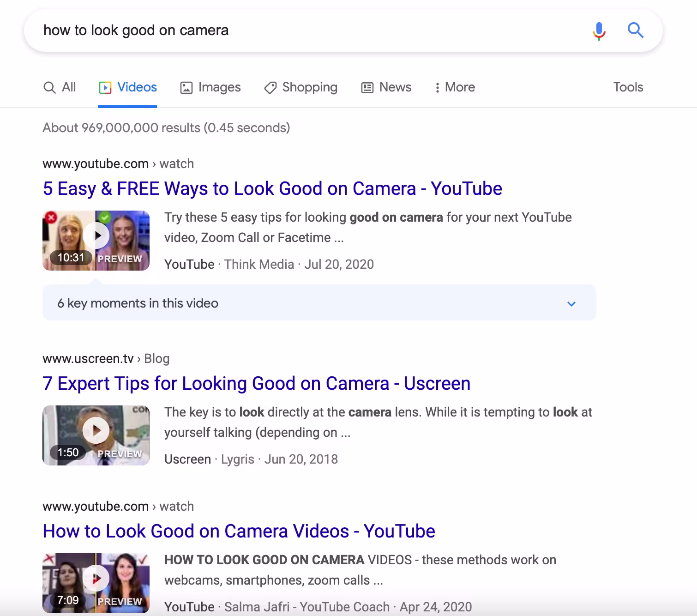The height and width of the screenshot is (616, 697).
Task: Click the youtube.com URL above Salma Jafri result
Action: [x=118, y=507]
